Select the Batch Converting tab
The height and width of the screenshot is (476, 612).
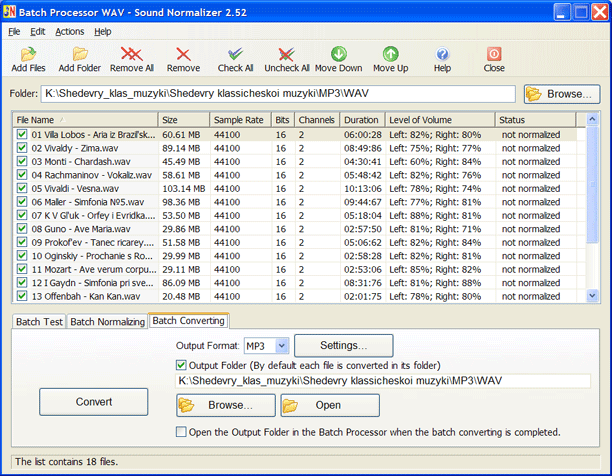189,321
